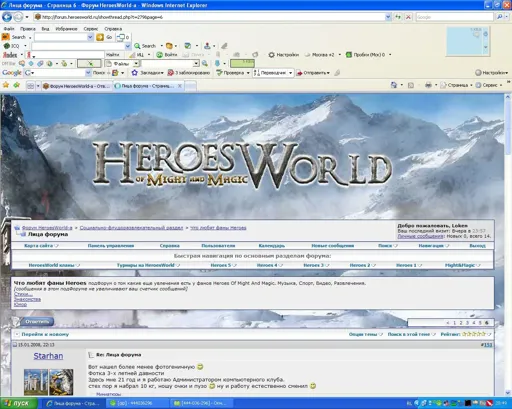Click the Google toolbar search input
This screenshot has height=409, width=512.
(x=58, y=73)
